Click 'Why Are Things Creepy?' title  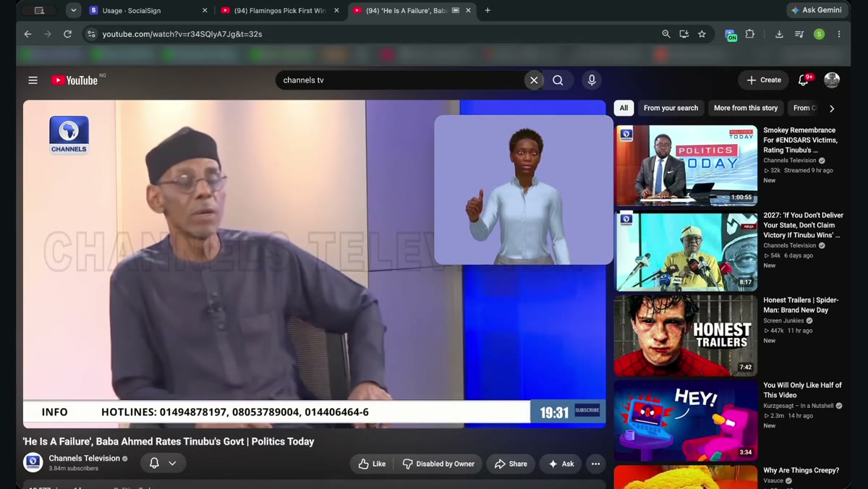tap(801, 470)
